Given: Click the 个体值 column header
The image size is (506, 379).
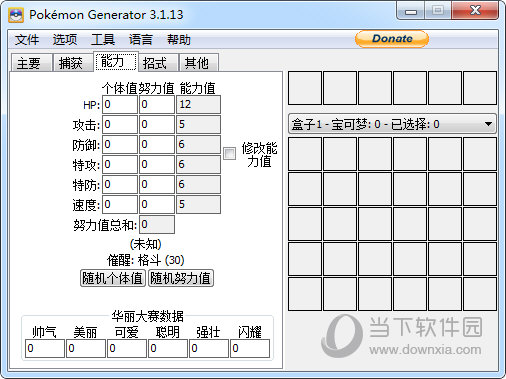Looking at the screenshot, I should coord(120,88).
